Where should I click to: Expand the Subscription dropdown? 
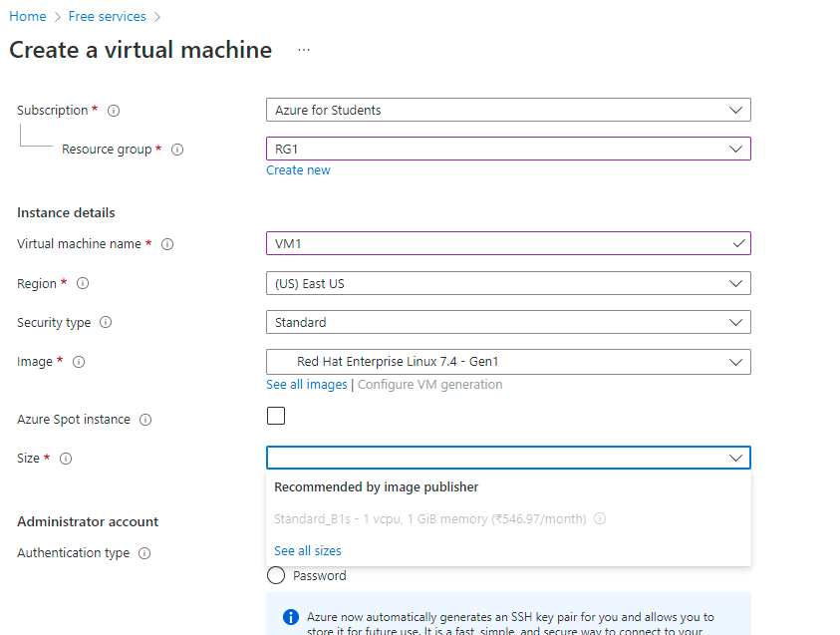(508, 110)
